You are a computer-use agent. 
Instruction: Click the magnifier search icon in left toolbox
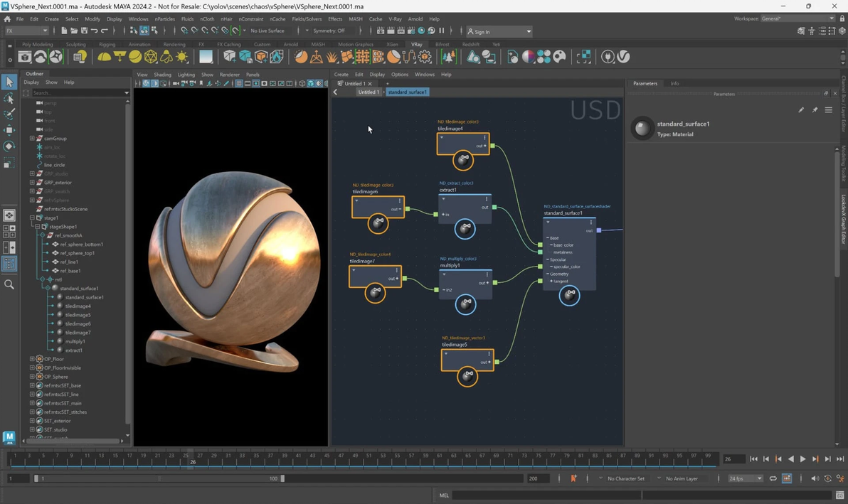point(9,284)
